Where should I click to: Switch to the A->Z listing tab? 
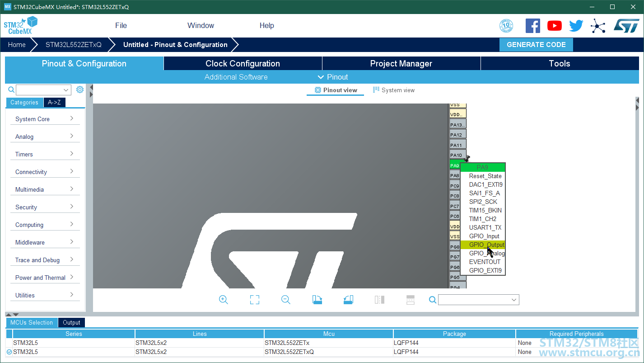pos(55,103)
